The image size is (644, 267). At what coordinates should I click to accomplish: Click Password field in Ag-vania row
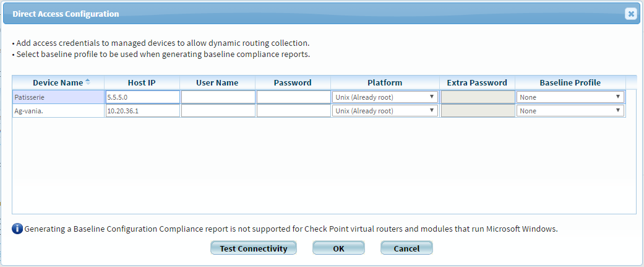pyautogui.click(x=293, y=111)
